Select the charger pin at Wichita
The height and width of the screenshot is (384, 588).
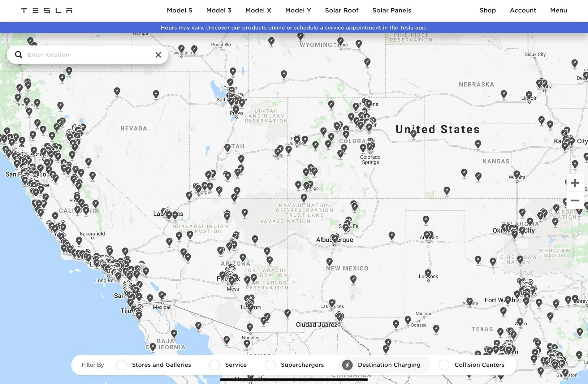point(517,175)
